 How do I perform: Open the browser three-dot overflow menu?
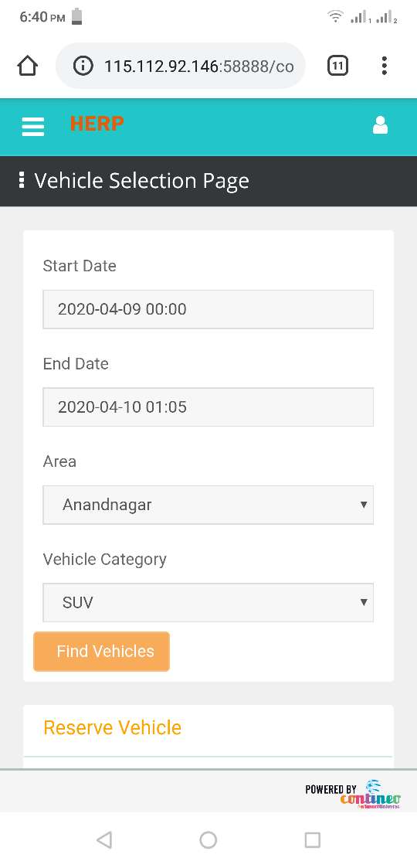(385, 66)
